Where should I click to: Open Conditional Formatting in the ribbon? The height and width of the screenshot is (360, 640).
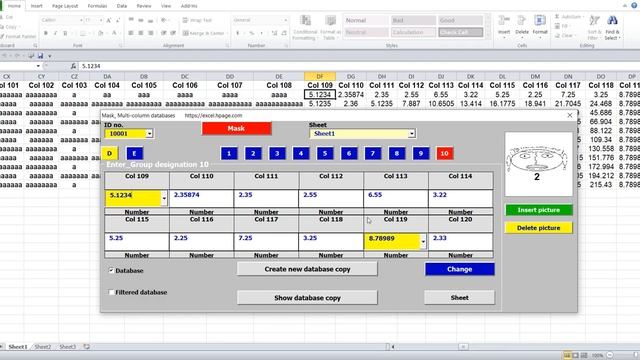click(x=305, y=28)
